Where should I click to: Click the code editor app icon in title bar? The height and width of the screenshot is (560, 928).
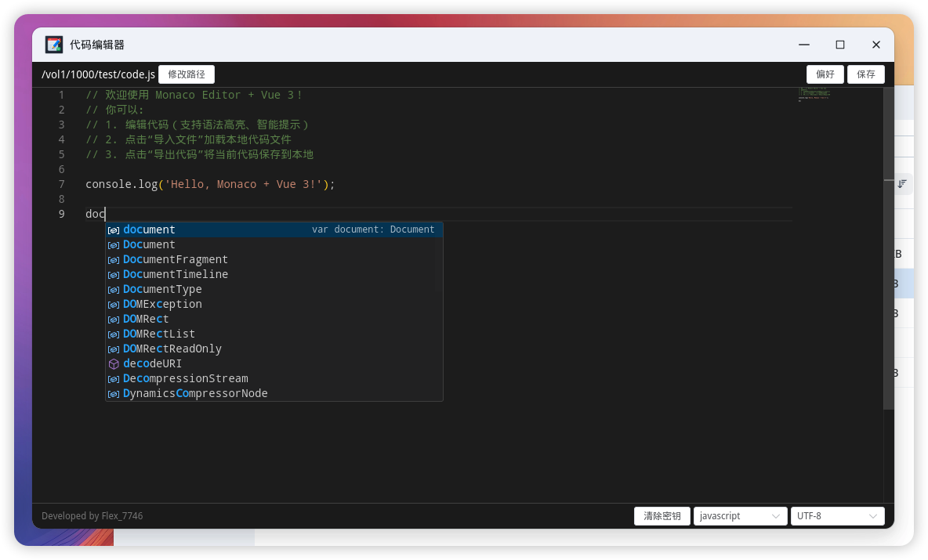tap(54, 45)
